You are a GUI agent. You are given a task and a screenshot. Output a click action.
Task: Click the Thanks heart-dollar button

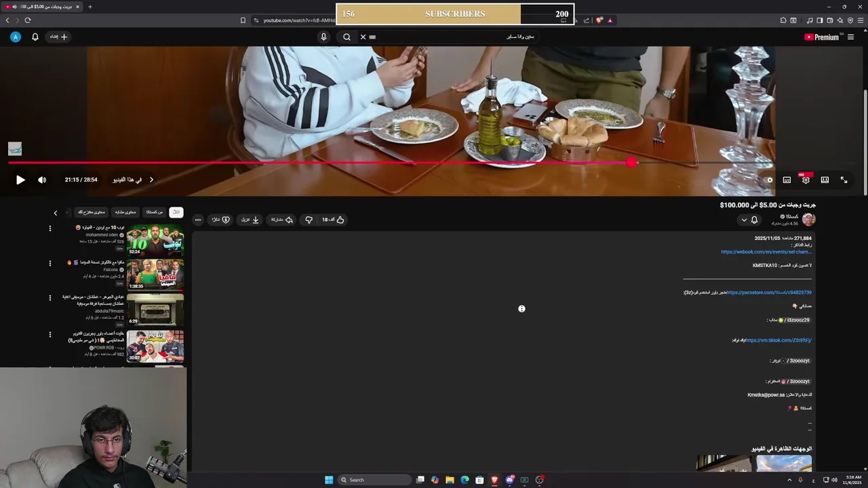click(x=221, y=220)
